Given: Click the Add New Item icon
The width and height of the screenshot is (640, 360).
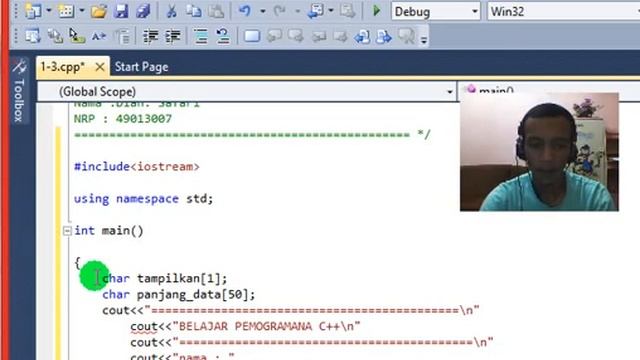Looking at the screenshot, I should (66, 11).
